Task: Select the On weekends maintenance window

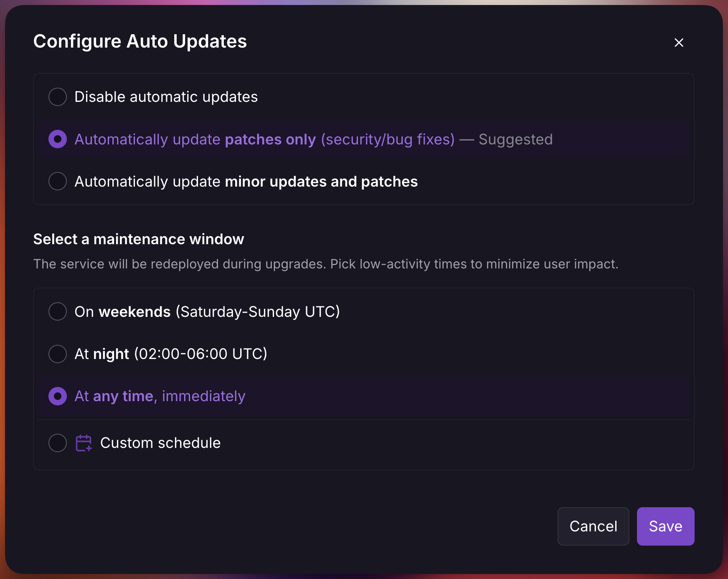Action: coord(57,311)
